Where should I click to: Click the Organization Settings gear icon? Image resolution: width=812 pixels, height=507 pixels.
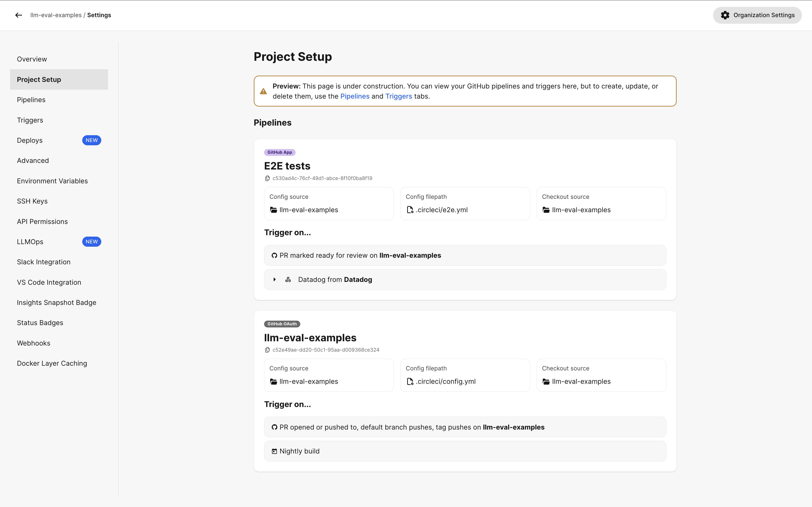click(x=725, y=15)
